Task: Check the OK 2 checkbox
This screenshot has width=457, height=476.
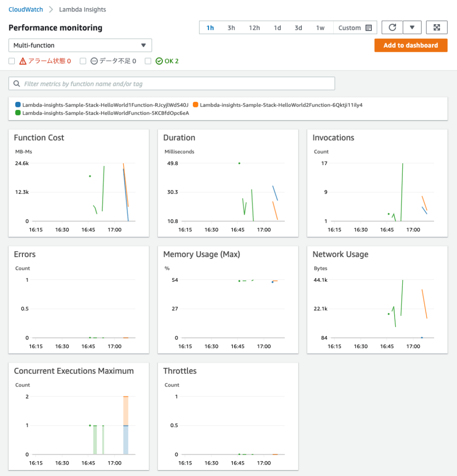Action: [x=148, y=61]
